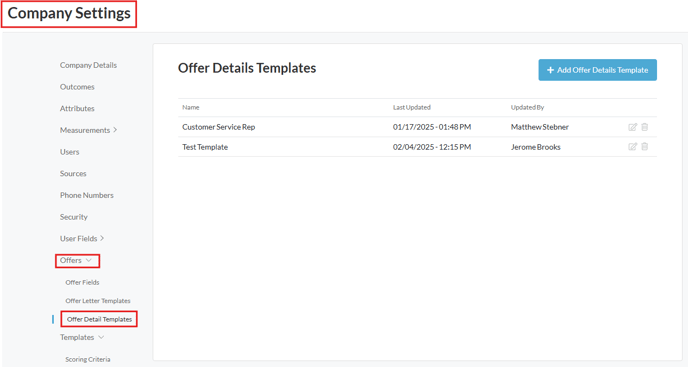The width and height of the screenshot is (688, 367).
Task: Edit the Customer Service Rep template
Action: coord(632,127)
